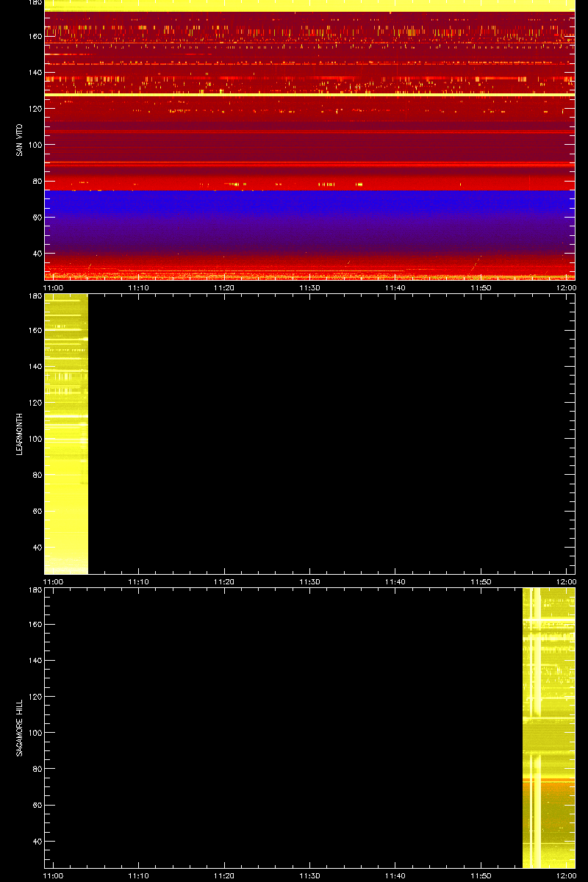The image size is (588, 882).
Task: Click the 180 frequency tick on Sagamore Hill axis
Action: 35,591
